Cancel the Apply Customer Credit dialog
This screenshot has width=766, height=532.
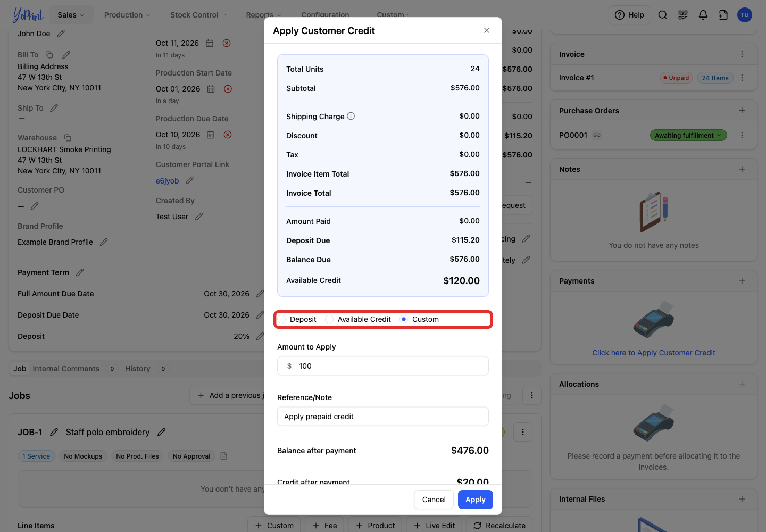[434, 500]
